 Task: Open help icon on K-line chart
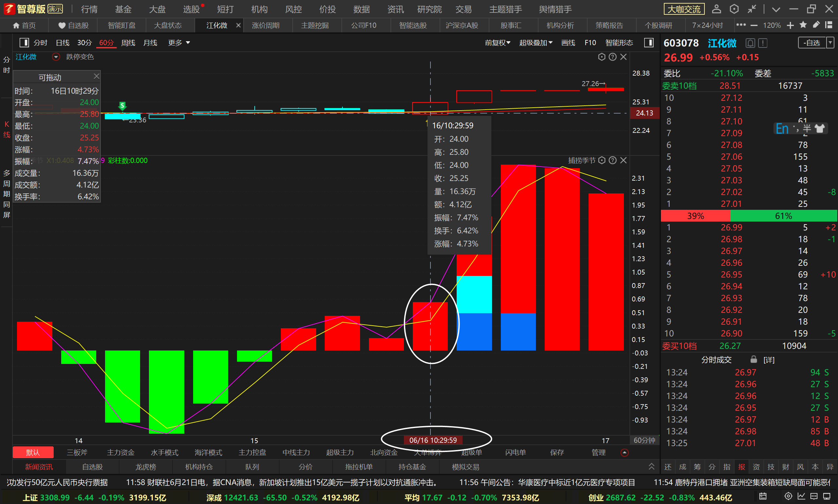coord(612,57)
